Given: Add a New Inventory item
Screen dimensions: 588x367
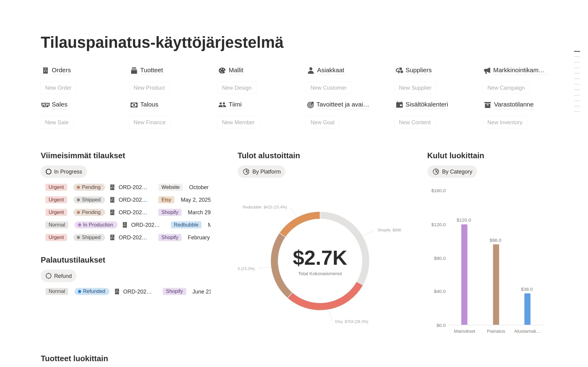Looking at the screenshot, I should point(505,122).
